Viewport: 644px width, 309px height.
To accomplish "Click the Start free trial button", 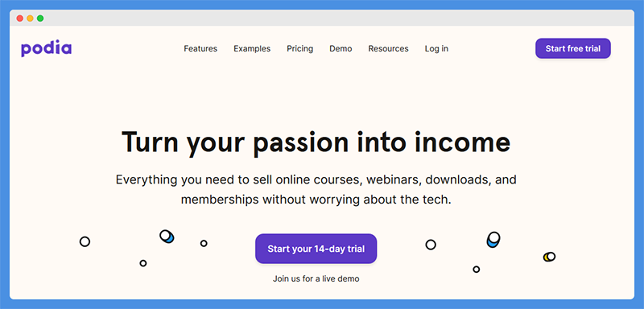I will coord(573,48).
